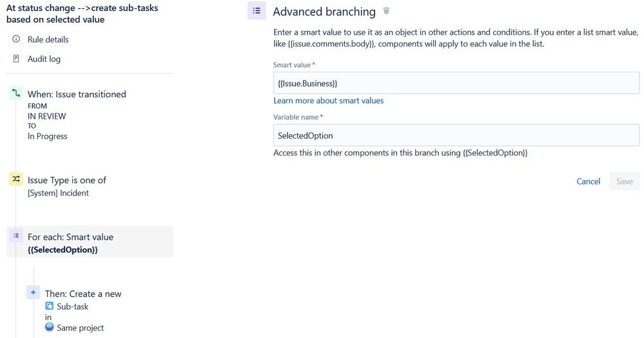This screenshot has height=338, width=644.
Task: Click the Smart value input field
Action: (456, 83)
